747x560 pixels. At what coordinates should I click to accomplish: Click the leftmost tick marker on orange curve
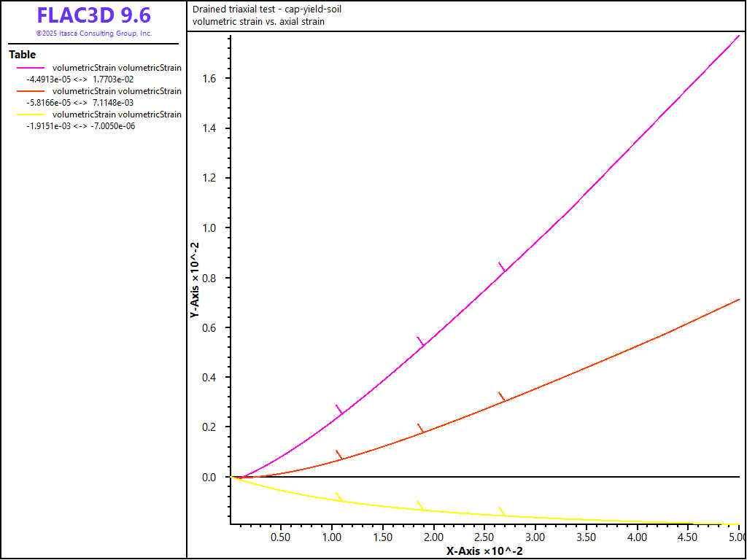coord(338,454)
